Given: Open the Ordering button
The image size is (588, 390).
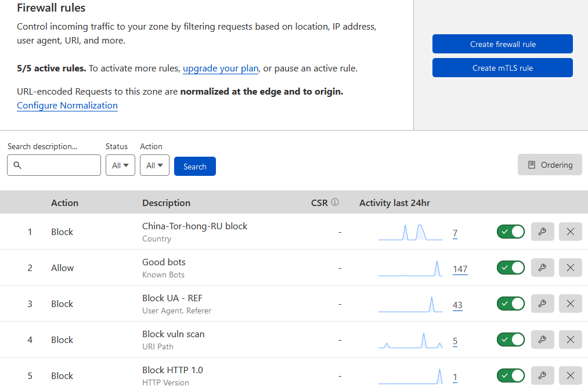Looking at the screenshot, I should (x=550, y=165).
